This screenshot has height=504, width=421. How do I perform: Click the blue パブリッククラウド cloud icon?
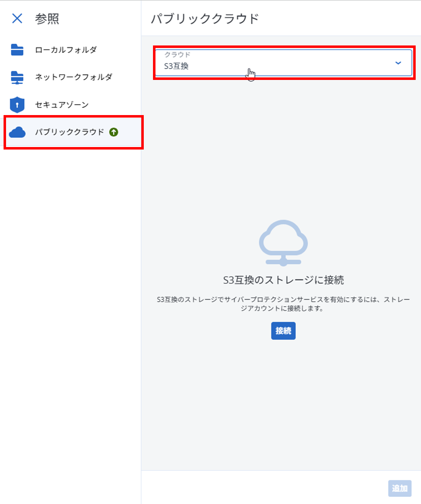pos(17,132)
